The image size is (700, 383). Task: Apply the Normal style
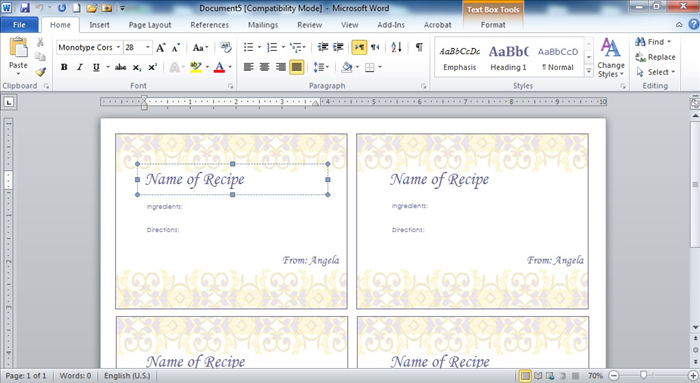(558, 58)
